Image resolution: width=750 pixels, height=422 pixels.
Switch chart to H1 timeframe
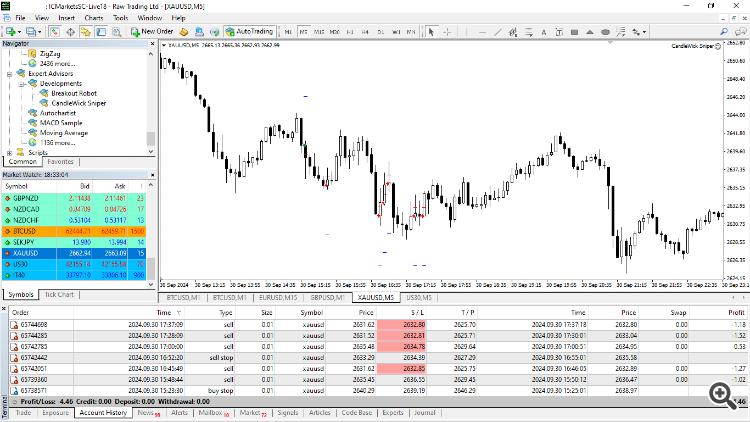pos(350,32)
